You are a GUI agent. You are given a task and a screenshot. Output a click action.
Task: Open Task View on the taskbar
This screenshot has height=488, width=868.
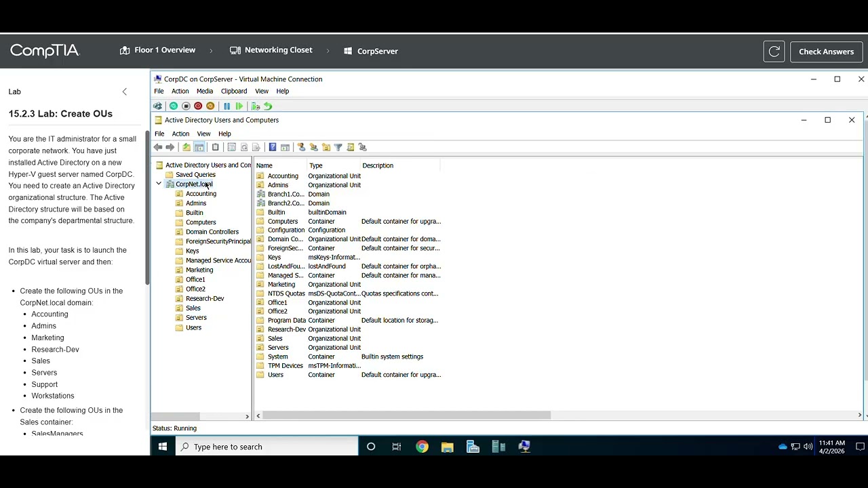(397, 447)
